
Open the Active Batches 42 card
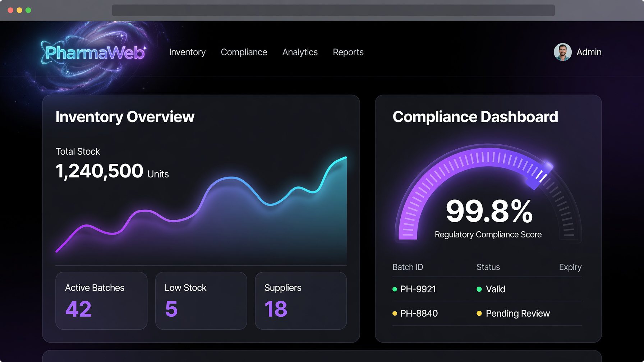pos(101,301)
